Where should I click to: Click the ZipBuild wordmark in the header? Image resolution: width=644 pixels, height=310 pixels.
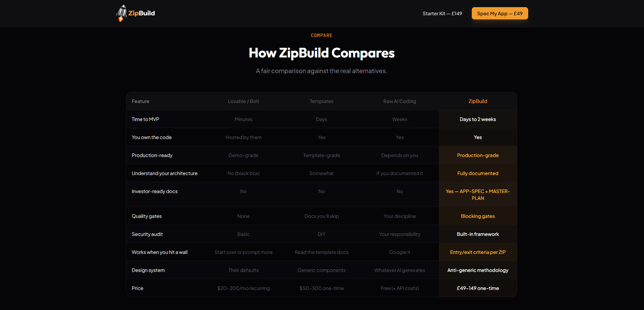(x=141, y=13)
